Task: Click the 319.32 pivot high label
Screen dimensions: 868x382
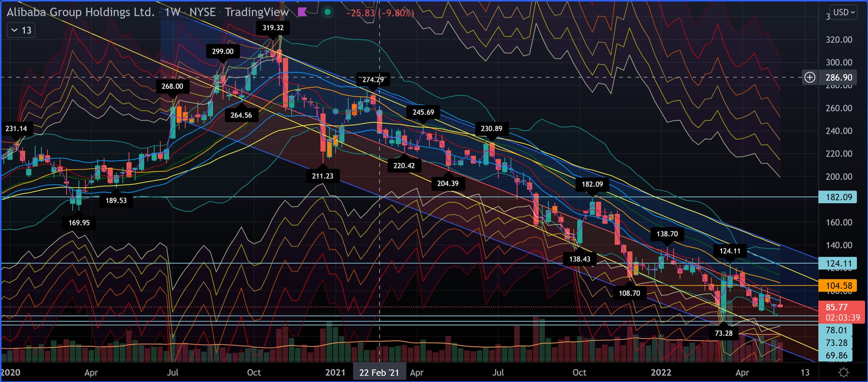Action: pos(273,28)
